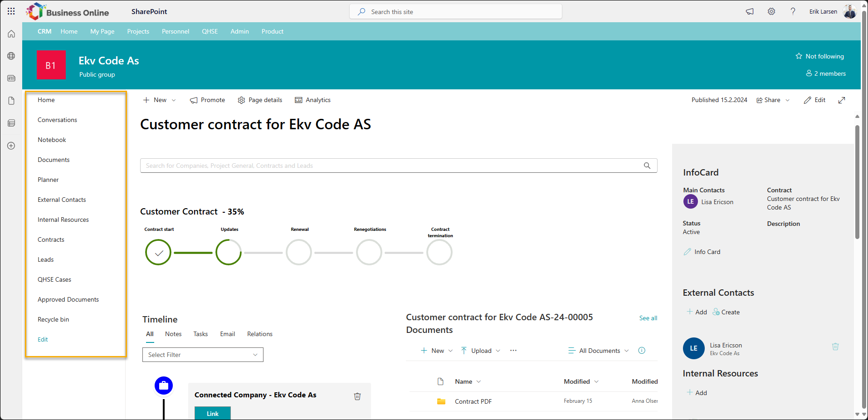Open QHSE Cases in left navigation
The image size is (868, 420).
[x=54, y=279]
